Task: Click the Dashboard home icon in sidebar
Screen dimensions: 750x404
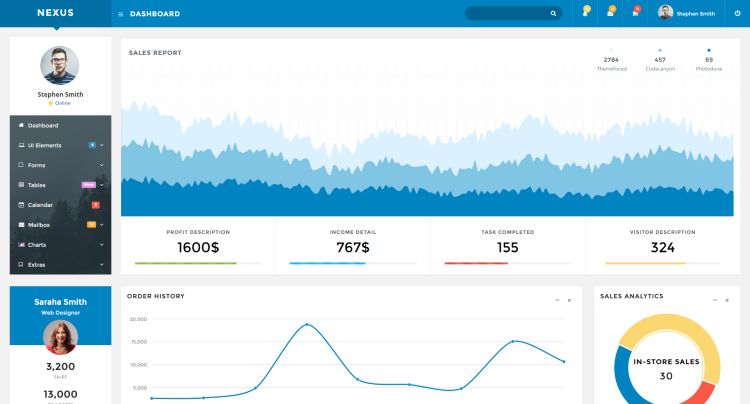Action: pyautogui.click(x=21, y=125)
